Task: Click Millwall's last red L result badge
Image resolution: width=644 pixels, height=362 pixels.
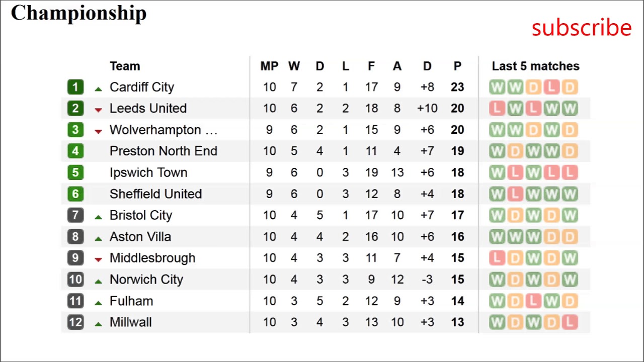Action: click(570, 322)
